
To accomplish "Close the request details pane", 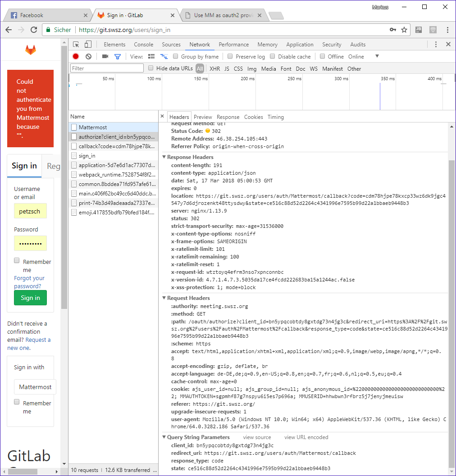I will [162, 116].
